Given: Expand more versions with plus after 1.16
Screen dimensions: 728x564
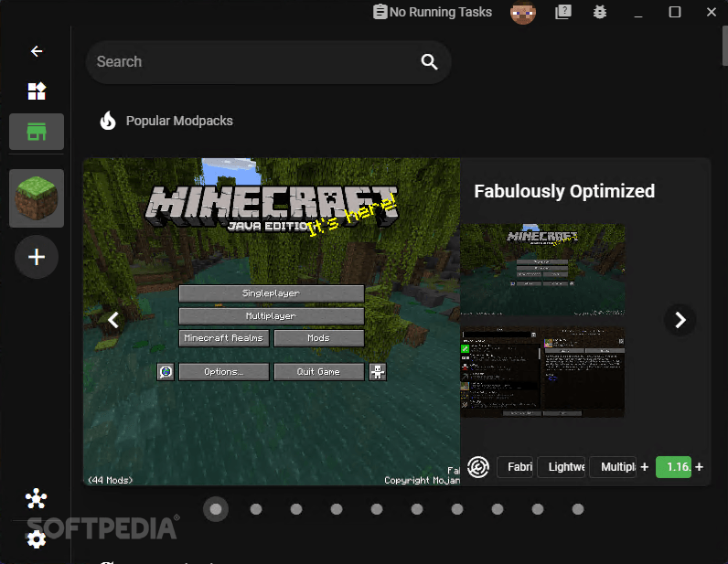Looking at the screenshot, I should (700, 467).
